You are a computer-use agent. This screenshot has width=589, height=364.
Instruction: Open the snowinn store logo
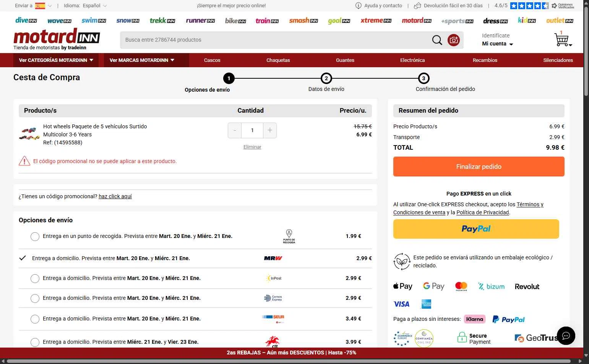pos(128,21)
